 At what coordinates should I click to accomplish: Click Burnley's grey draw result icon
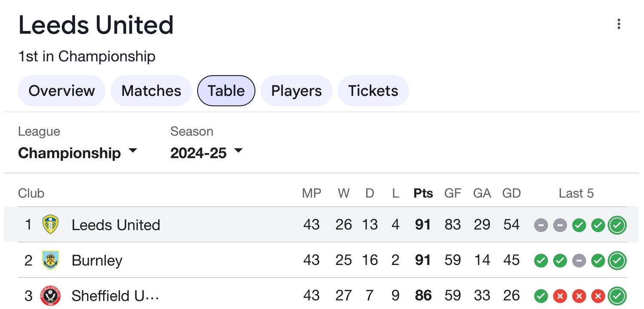(579, 261)
